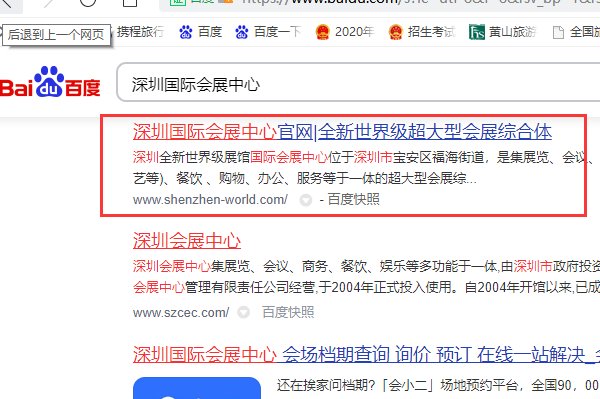Open 深圳国际会展中心 会场档期查询 result title
This screenshot has height=399, width=600.
click(366, 355)
